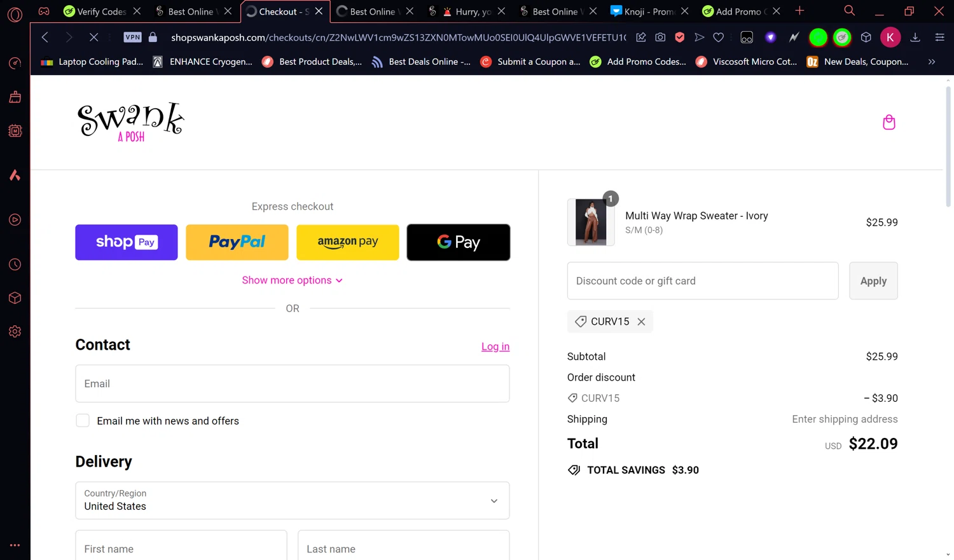The height and width of the screenshot is (560, 954).
Task: Open Viscosoft Micro Cot bookmark
Action: coord(747,62)
